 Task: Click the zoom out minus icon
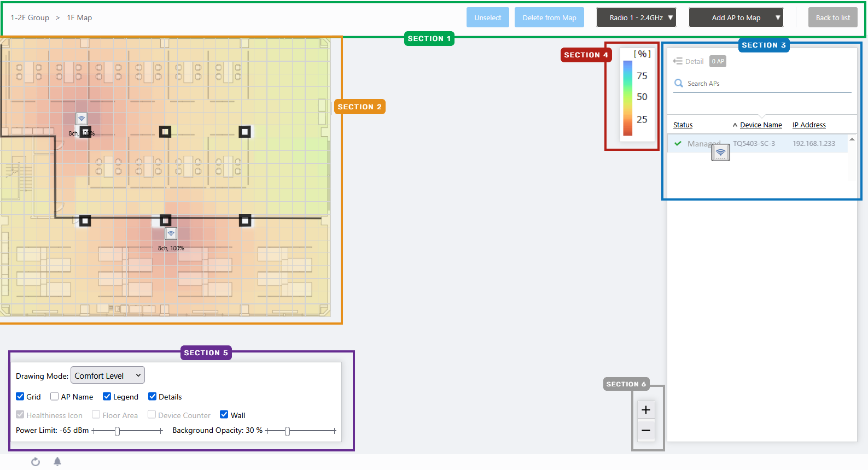[x=645, y=431]
